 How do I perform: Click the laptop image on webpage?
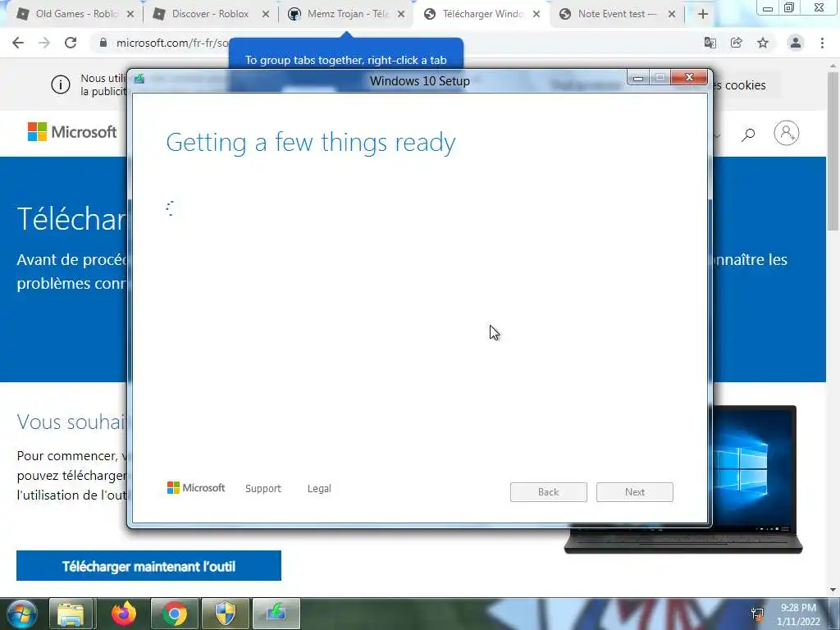click(756, 479)
